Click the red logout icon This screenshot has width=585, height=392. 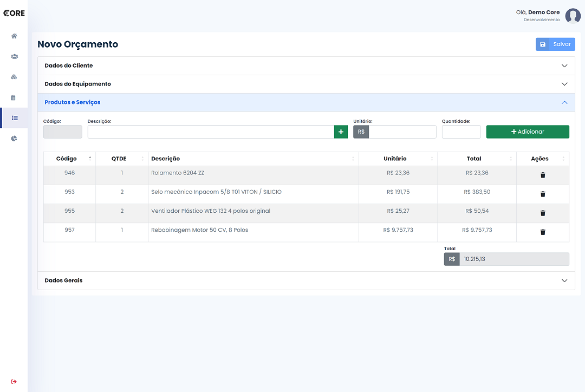coord(14,382)
